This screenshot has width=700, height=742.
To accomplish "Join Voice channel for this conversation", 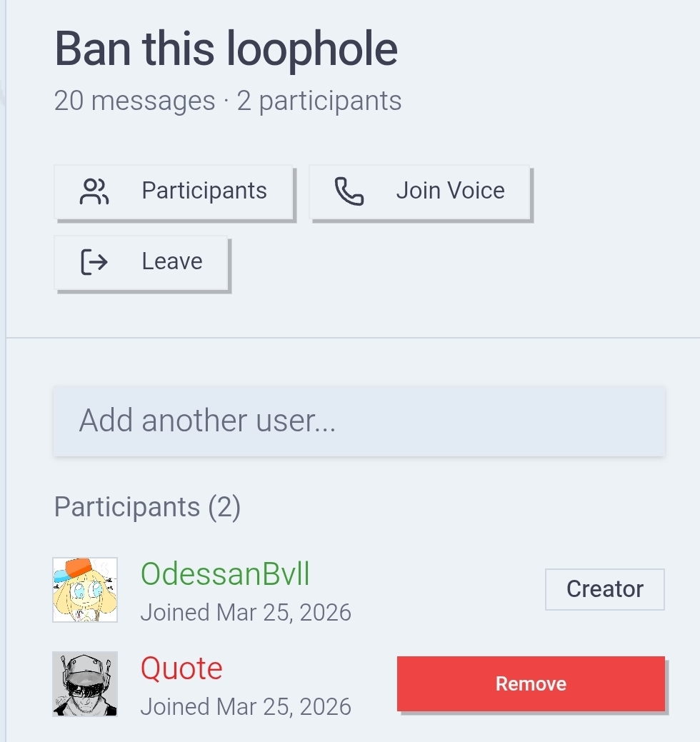I will [x=419, y=191].
